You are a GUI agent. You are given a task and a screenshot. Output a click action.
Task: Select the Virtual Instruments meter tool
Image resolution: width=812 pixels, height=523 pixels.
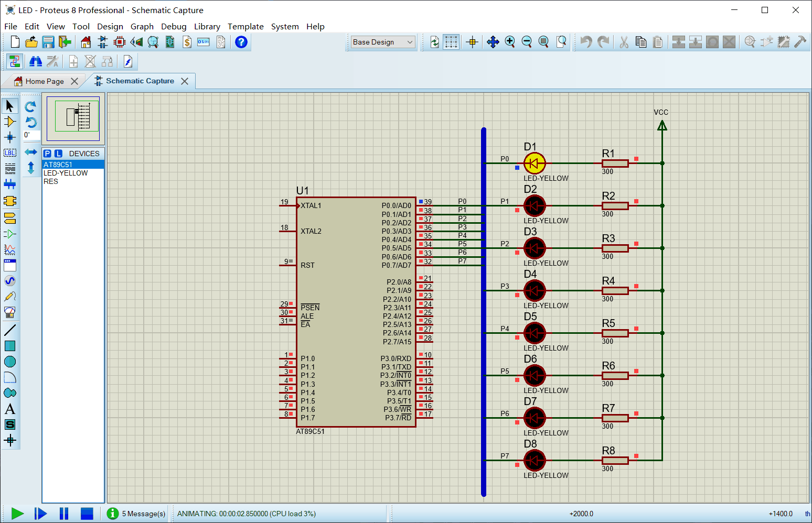click(9, 313)
